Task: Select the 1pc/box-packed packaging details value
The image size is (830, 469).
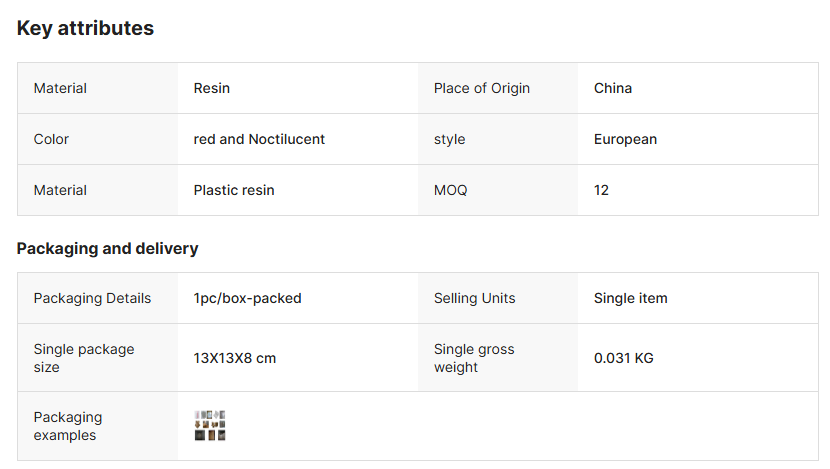Action: [248, 298]
